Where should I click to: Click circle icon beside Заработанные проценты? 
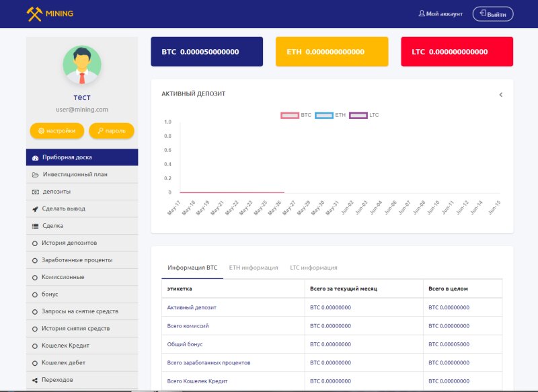35,260
